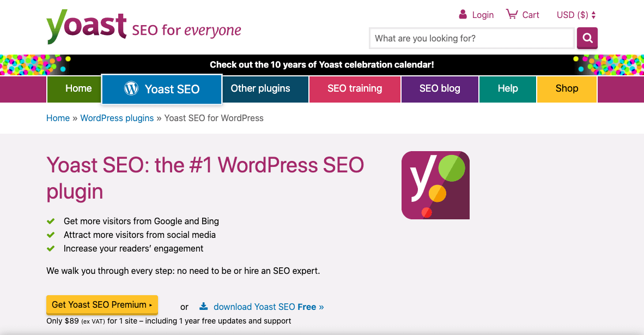The image size is (644, 335).
Task: Click the 10 years celebration calendar banner
Action: [x=321, y=64]
